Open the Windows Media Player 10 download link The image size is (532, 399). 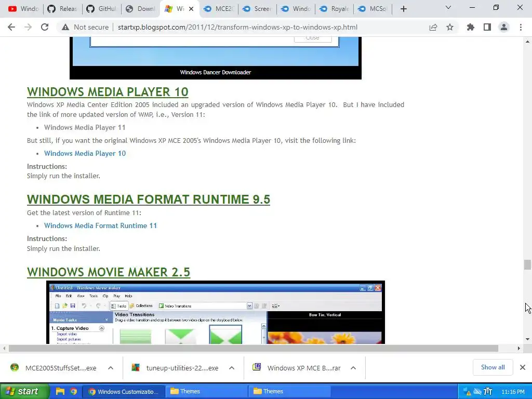[85, 153]
